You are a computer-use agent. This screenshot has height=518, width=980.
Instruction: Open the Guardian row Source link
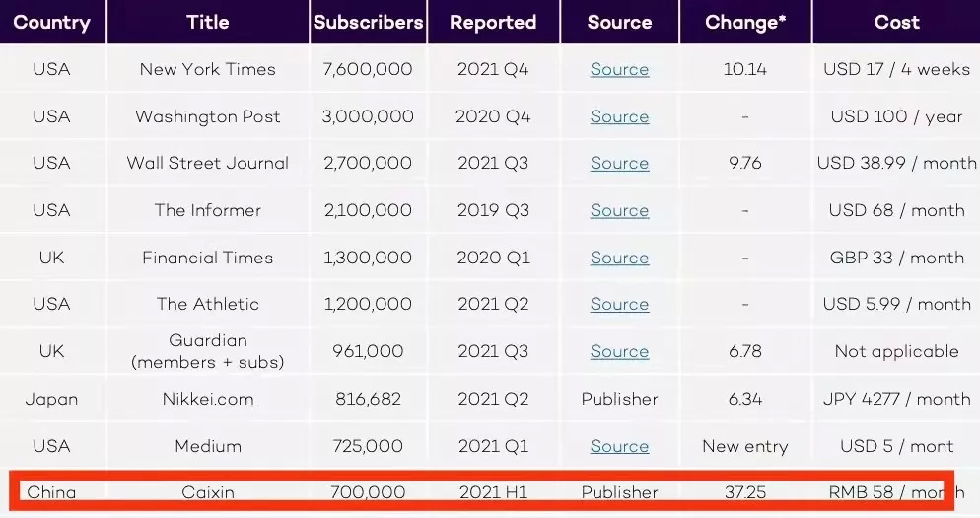click(619, 351)
